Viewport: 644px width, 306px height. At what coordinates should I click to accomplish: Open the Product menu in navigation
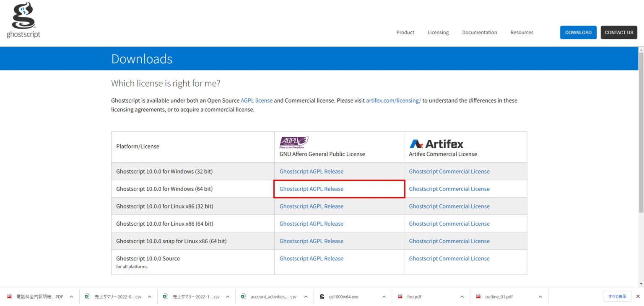click(x=405, y=33)
